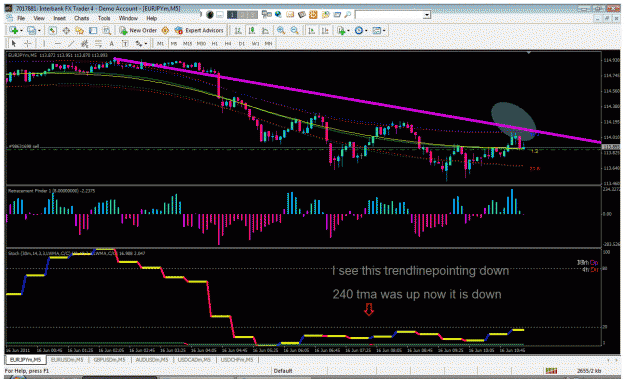Switch chart to MN timeframe

269,43
